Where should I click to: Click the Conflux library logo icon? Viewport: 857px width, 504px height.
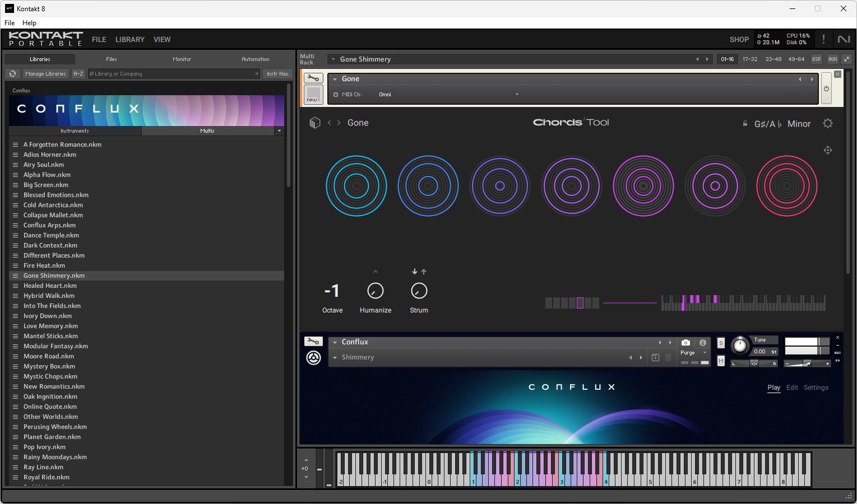pyautogui.click(x=313, y=357)
